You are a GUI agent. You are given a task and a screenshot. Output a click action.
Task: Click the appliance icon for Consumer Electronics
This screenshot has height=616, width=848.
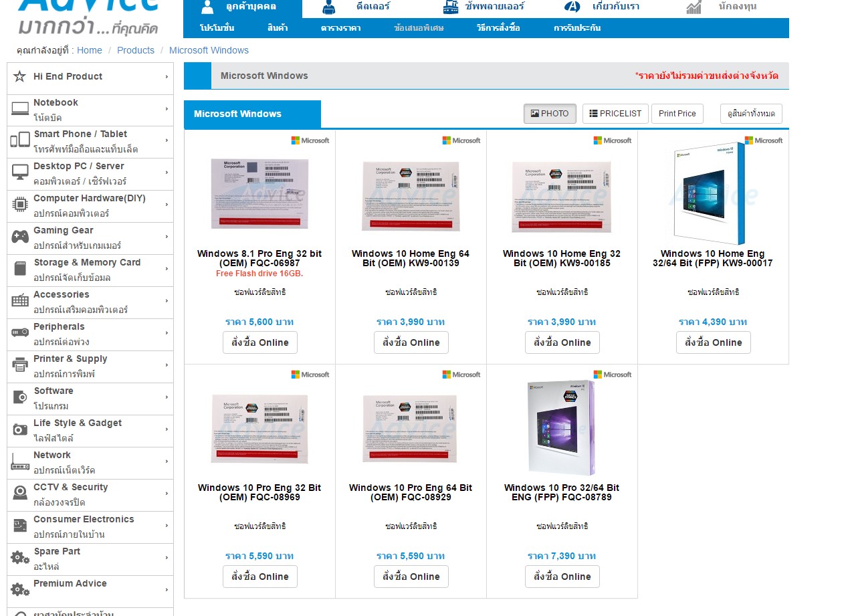coord(20,526)
